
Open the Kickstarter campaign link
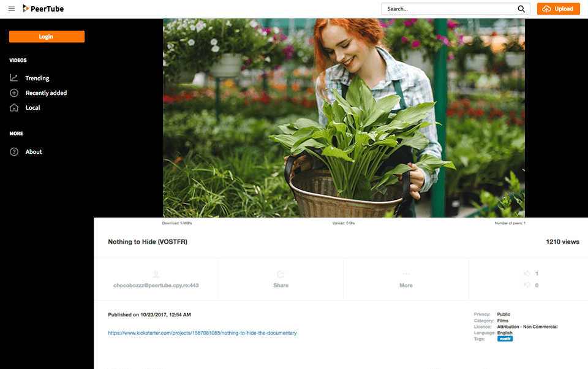(x=202, y=332)
